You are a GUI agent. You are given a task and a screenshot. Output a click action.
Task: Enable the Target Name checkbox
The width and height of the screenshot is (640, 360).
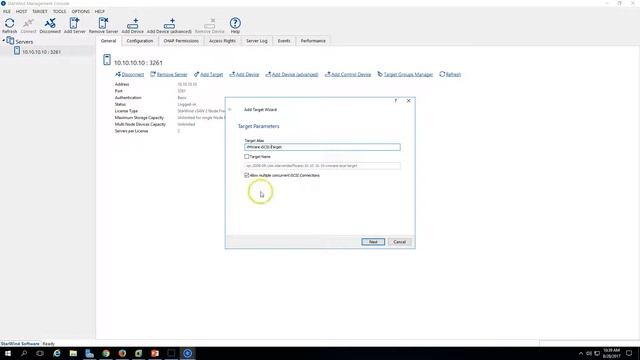247,156
